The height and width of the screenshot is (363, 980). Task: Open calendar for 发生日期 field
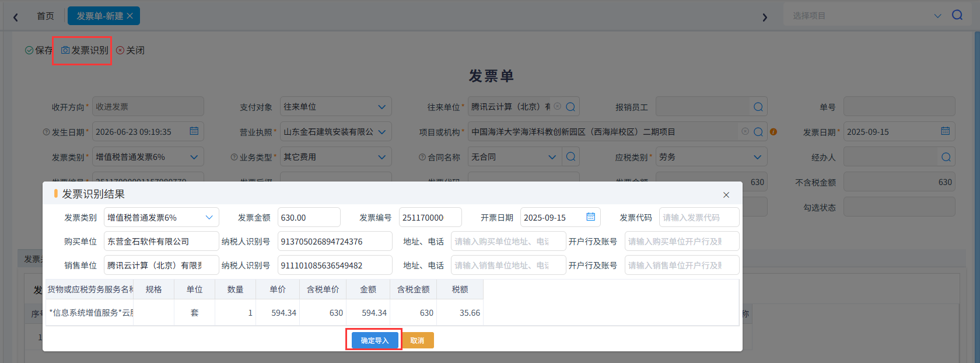194,131
